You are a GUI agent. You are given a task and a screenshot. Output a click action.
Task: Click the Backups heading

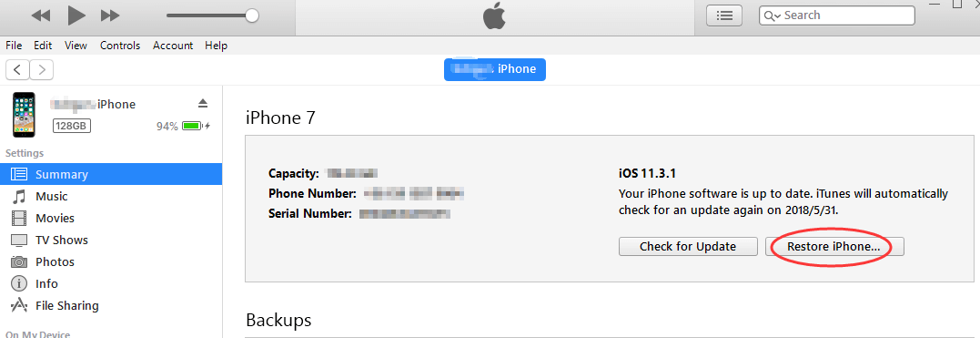(278, 321)
